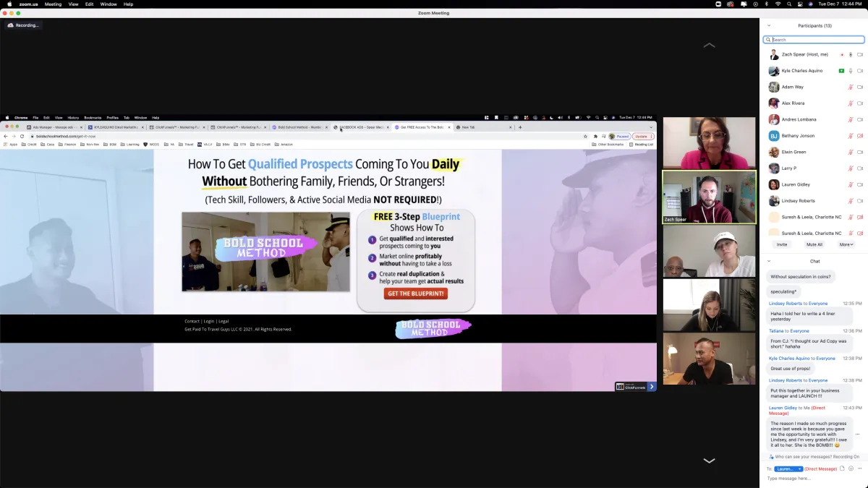Click in the participants Search field

[814, 40]
